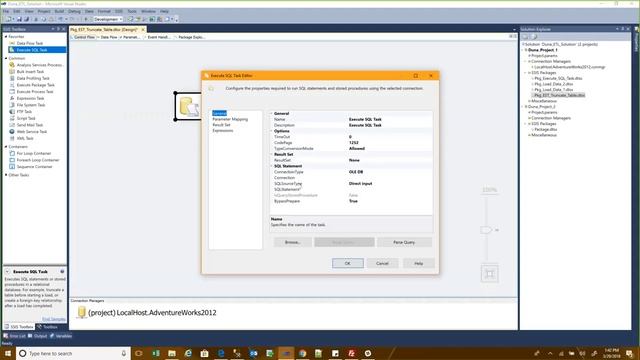Collapse SQL Statement section in editor

(271, 166)
